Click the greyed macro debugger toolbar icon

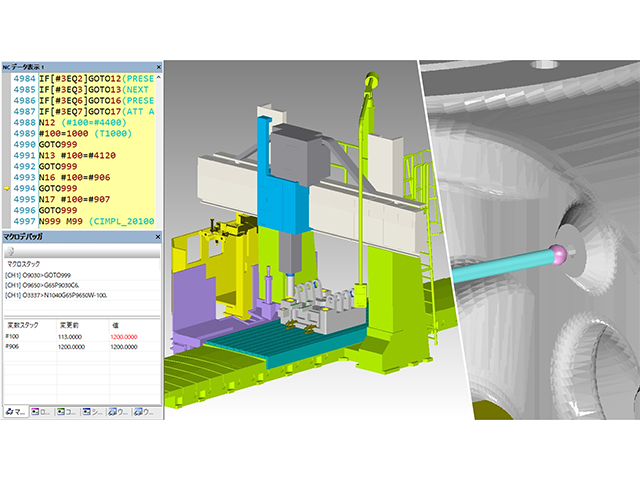[x=11, y=251]
